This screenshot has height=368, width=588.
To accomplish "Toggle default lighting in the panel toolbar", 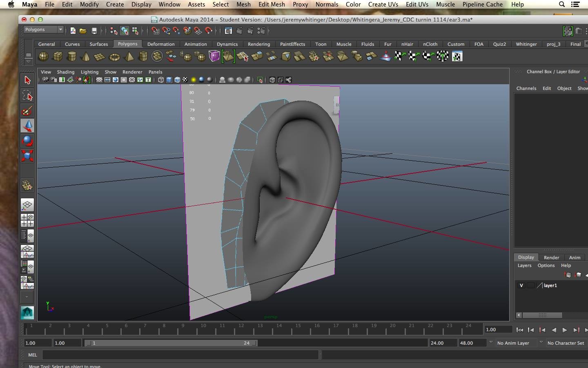I will (194, 80).
